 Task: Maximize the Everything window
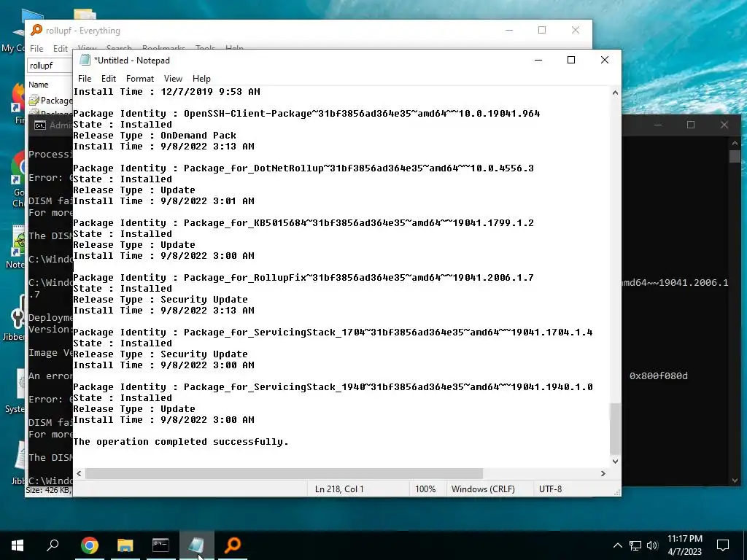542,30
